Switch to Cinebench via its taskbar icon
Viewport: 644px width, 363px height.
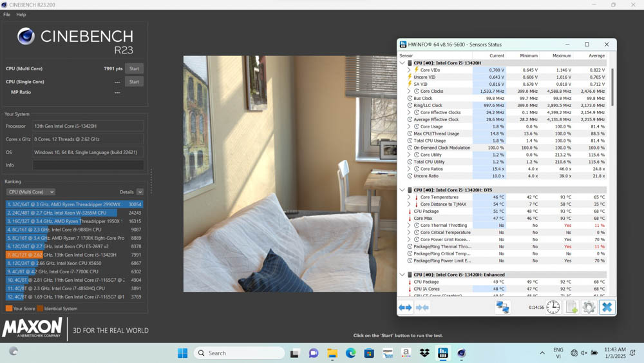(461, 353)
